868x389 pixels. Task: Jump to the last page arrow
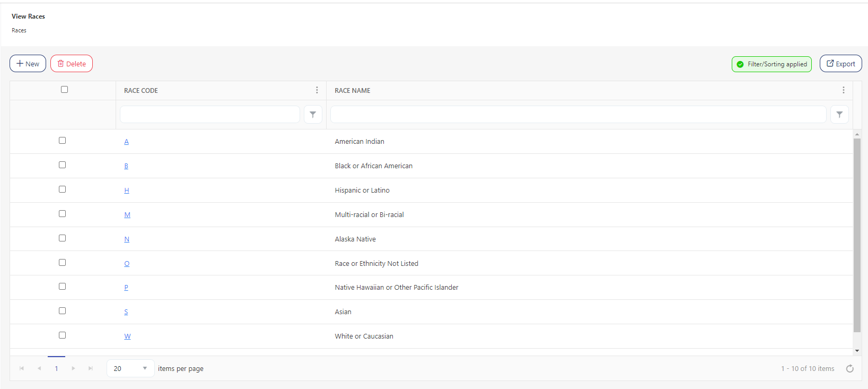point(91,368)
